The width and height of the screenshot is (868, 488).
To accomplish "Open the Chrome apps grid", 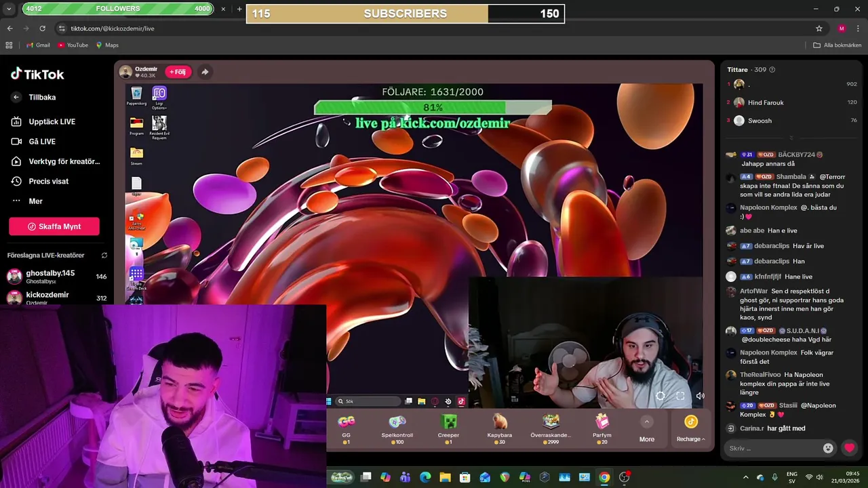I will (x=9, y=45).
